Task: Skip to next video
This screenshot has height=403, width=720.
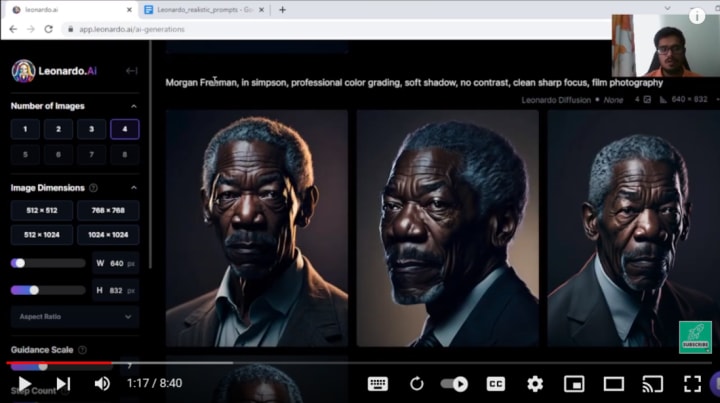Action: [63, 384]
